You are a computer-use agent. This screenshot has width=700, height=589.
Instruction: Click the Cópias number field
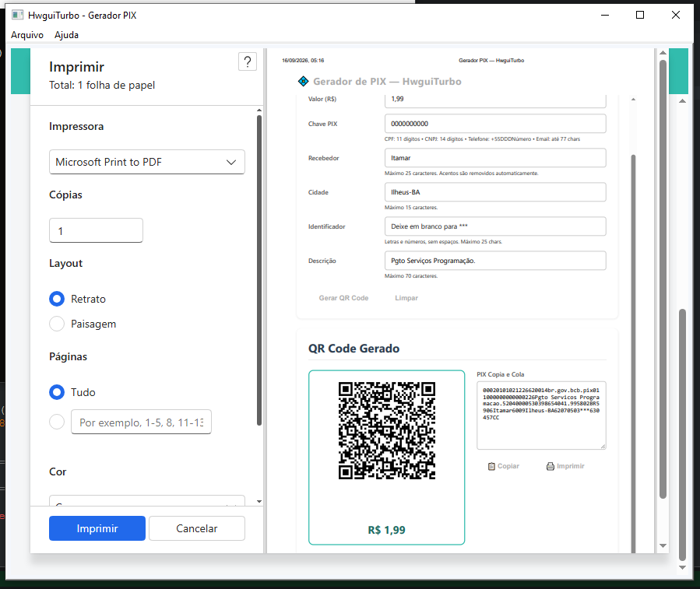pyautogui.click(x=96, y=230)
